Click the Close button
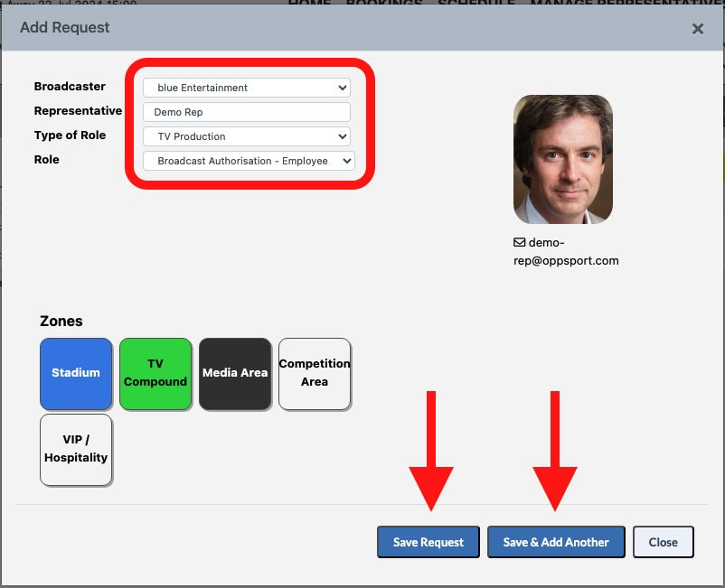This screenshot has height=588, width=725. pyautogui.click(x=663, y=542)
